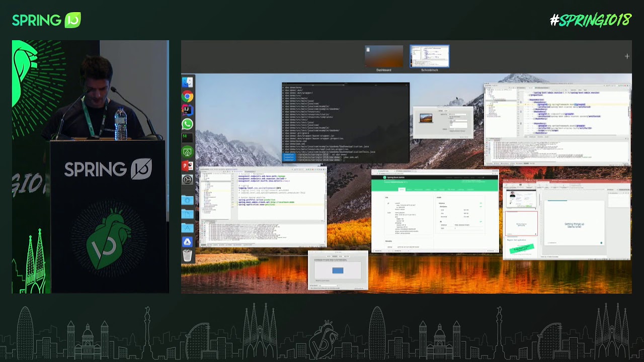Select the Schreibtisch desktop thumbnail in Mission Control
The image size is (644, 362).
pos(429,55)
